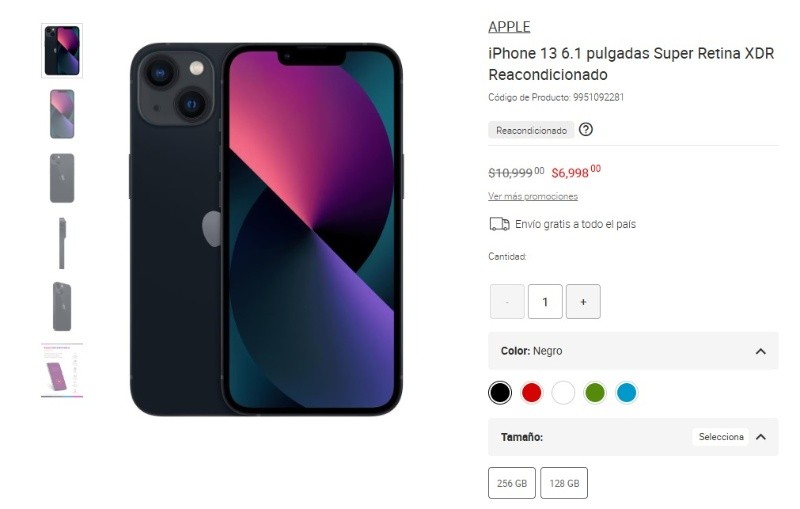Click the Reacondicionado badge

531,130
